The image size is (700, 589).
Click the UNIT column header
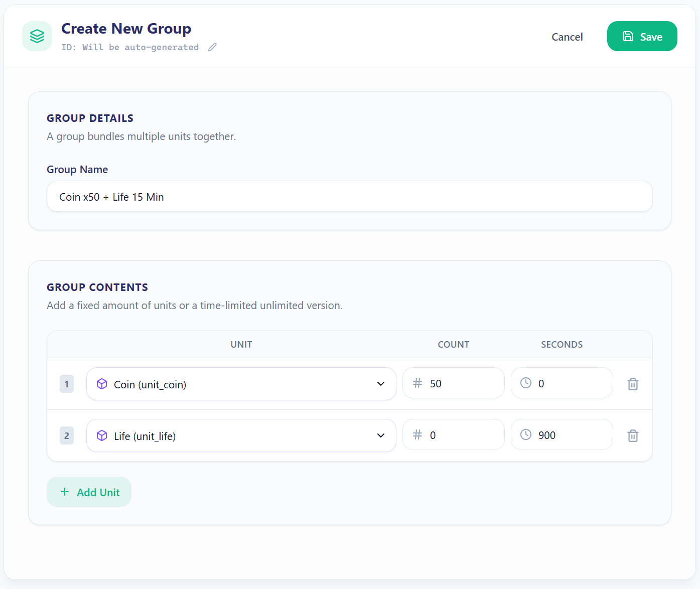coord(241,344)
